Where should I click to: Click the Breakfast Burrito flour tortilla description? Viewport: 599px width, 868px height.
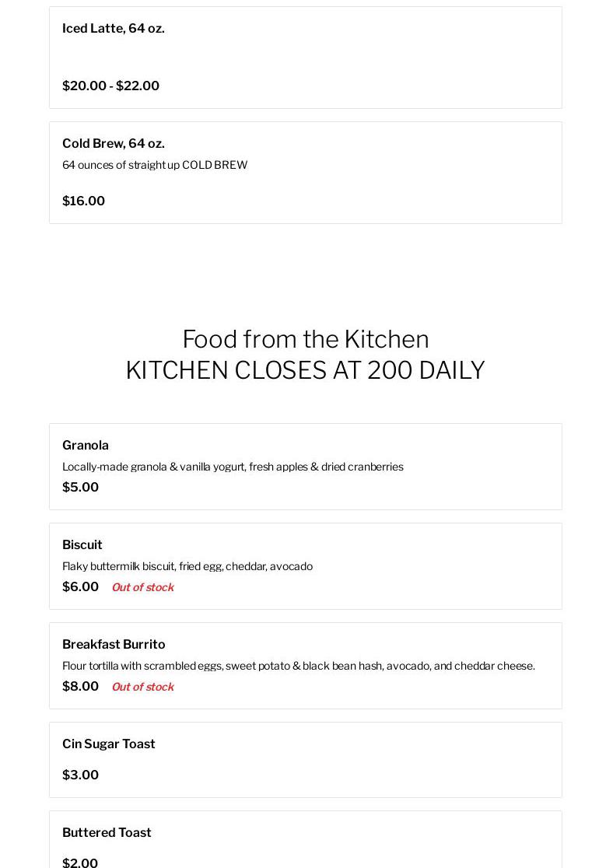(x=299, y=666)
